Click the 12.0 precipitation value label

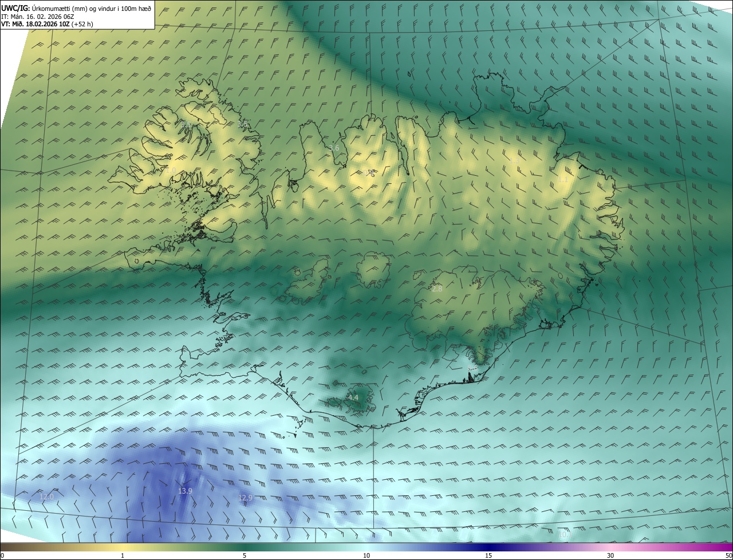46,496
